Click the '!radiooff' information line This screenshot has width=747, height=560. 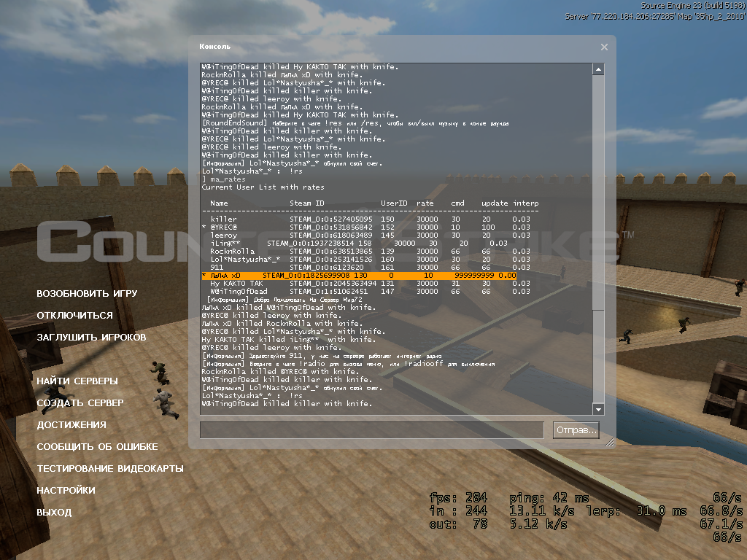click(348, 364)
